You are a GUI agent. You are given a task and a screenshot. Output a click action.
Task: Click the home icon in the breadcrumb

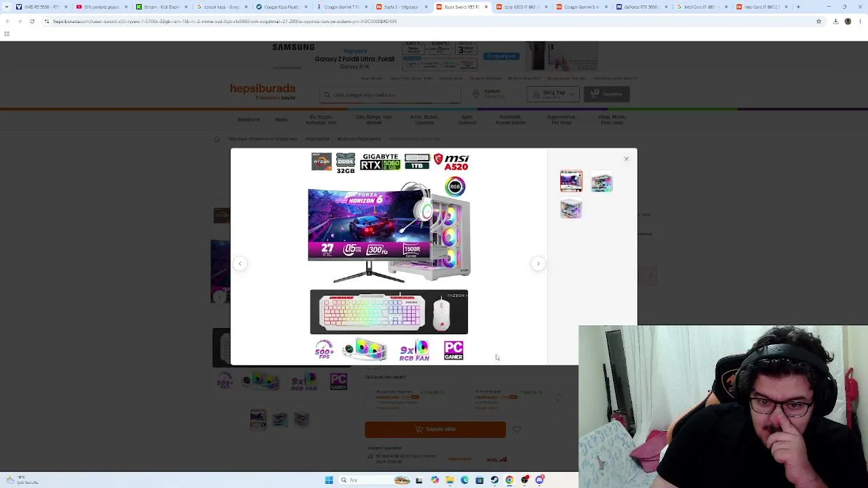[217, 139]
